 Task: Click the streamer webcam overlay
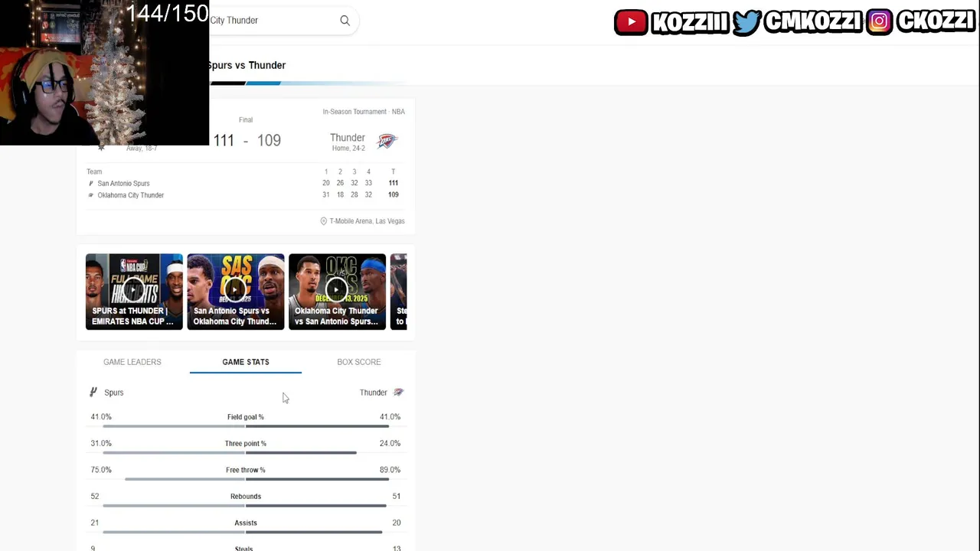point(104,73)
